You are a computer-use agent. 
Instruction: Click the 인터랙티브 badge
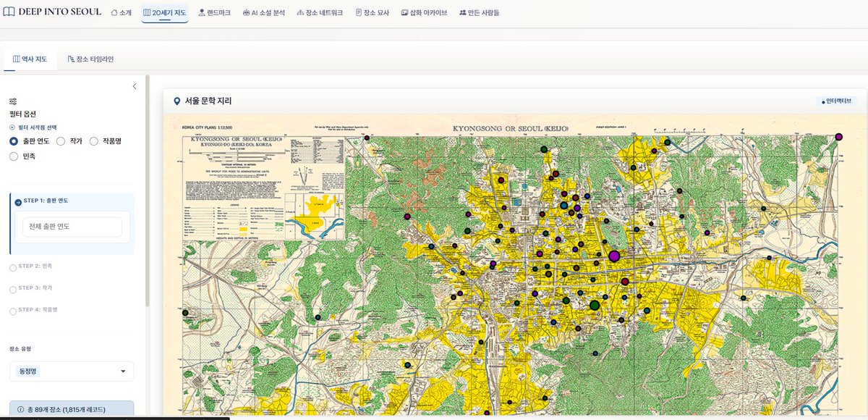tap(837, 101)
